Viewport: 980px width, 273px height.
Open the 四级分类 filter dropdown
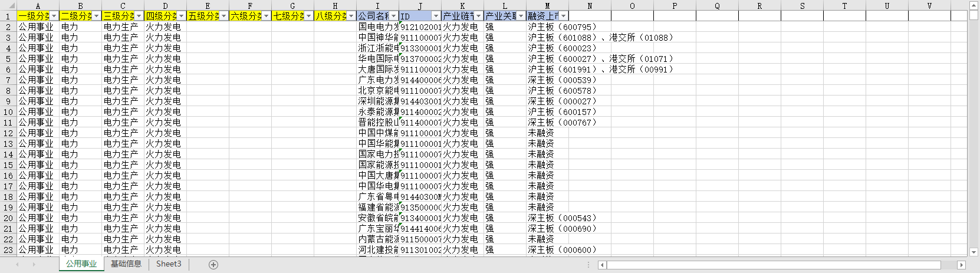click(x=182, y=16)
